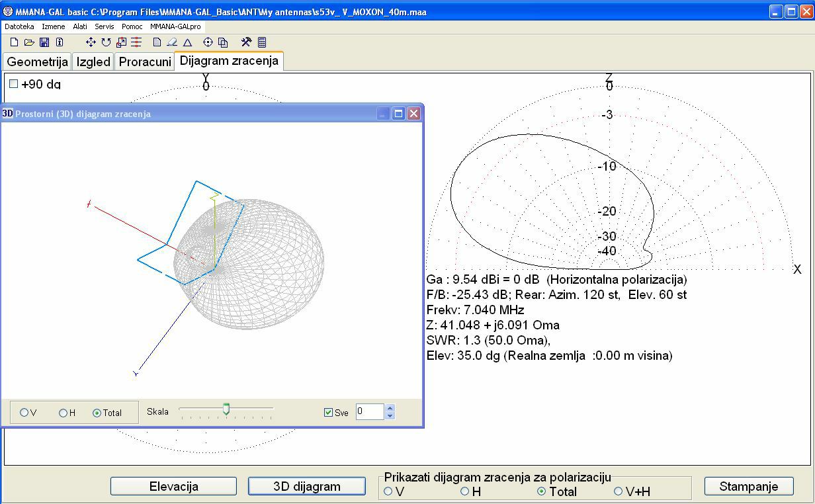This screenshot has height=504, width=815.
Task: Save file using the floppy disk icon
Action: coord(44,42)
